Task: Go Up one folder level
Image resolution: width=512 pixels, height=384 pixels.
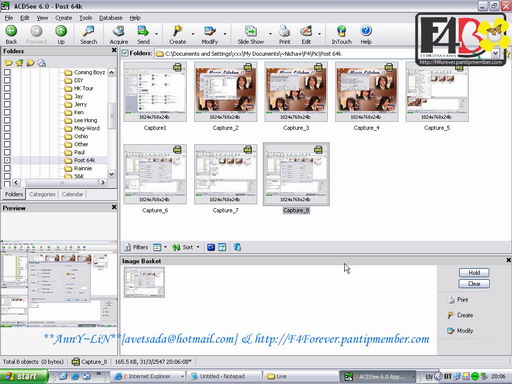Action: point(61,31)
